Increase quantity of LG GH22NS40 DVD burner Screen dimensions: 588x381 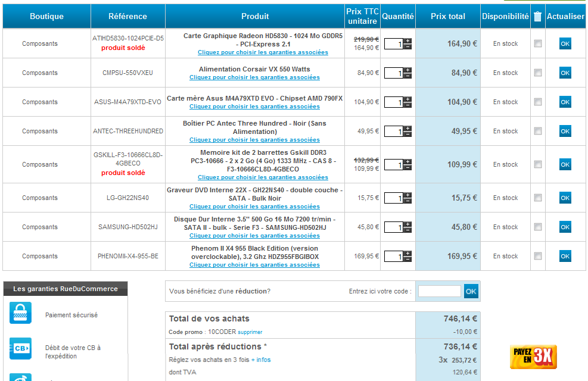click(x=407, y=195)
